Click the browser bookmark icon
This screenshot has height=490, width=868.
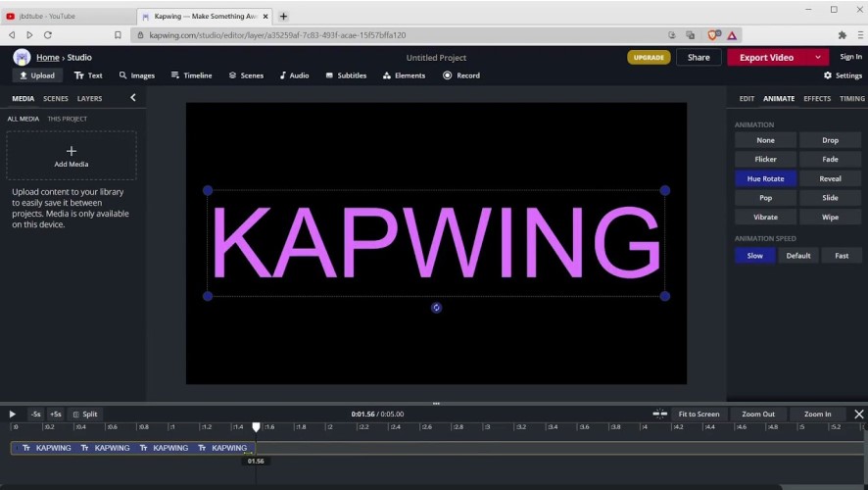(x=118, y=35)
